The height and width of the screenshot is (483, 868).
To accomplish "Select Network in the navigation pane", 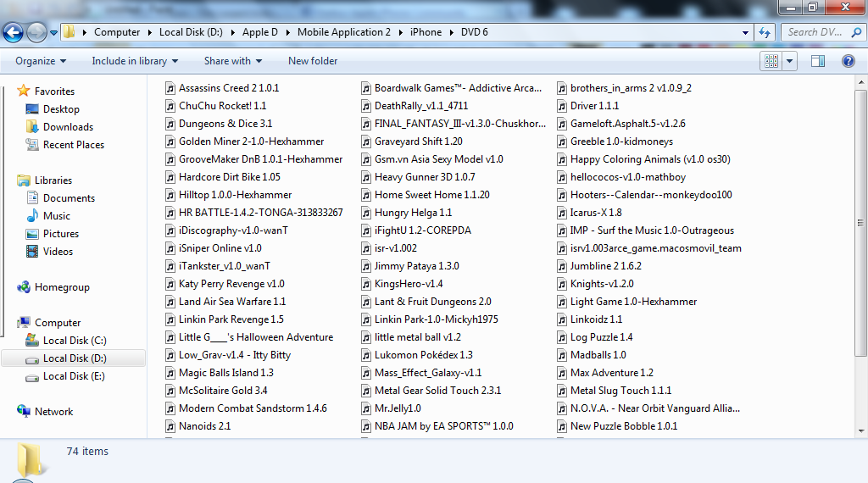I will (x=53, y=412).
